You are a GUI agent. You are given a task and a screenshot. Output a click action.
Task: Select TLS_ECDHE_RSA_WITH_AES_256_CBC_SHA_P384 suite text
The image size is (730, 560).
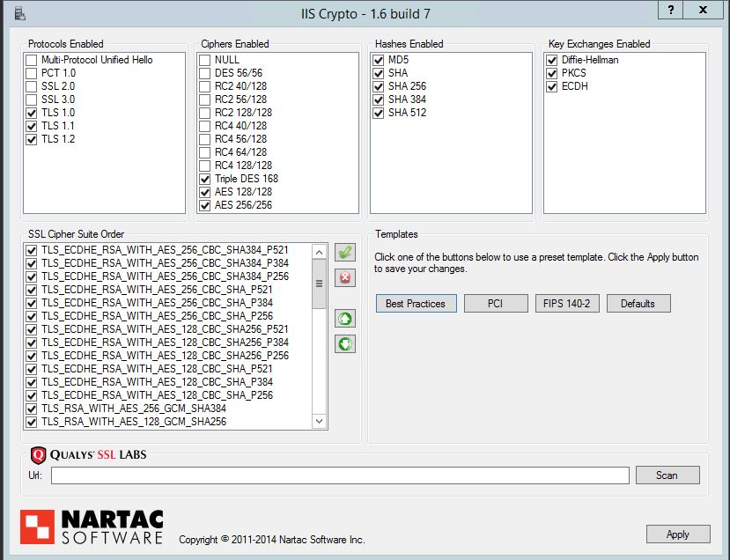pyautogui.click(x=157, y=303)
